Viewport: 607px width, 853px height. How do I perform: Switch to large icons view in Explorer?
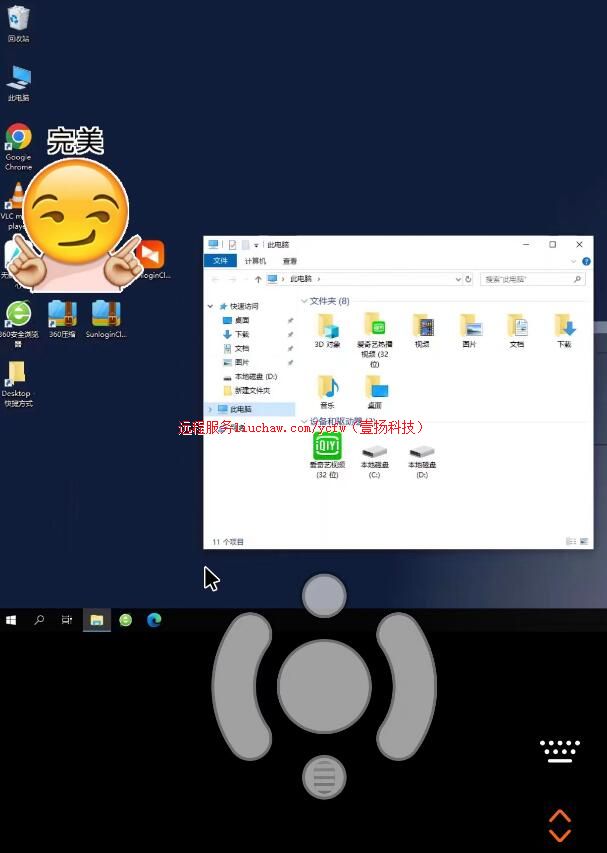coord(584,541)
